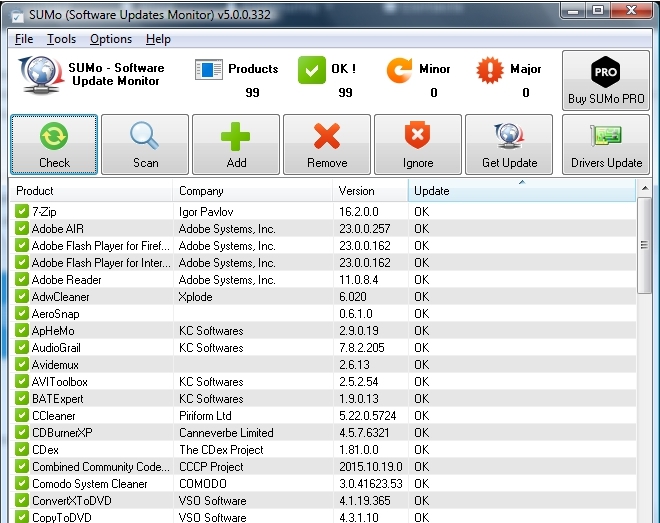The height and width of the screenshot is (523, 660).
Task: Start a Scan with the magnifier button
Action: (x=145, y=144)
